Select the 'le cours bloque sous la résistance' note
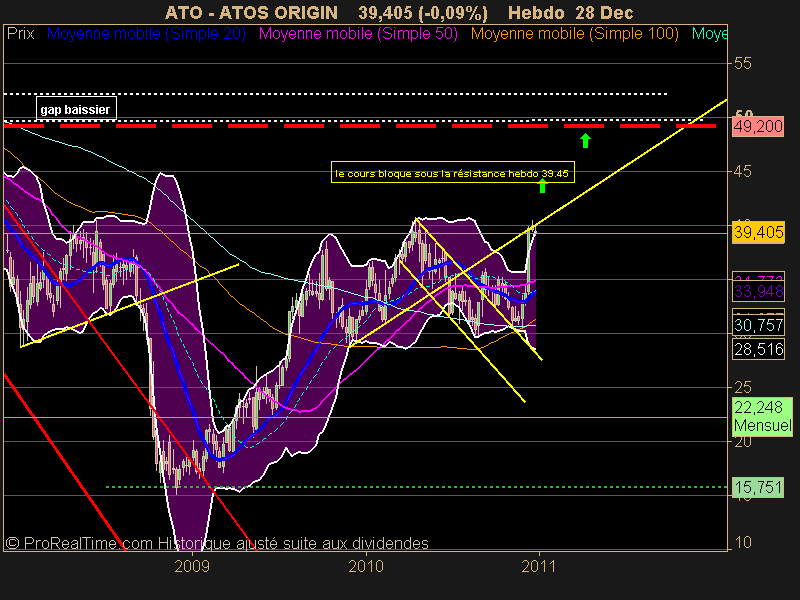800x600 pixels. click(453, 172)
